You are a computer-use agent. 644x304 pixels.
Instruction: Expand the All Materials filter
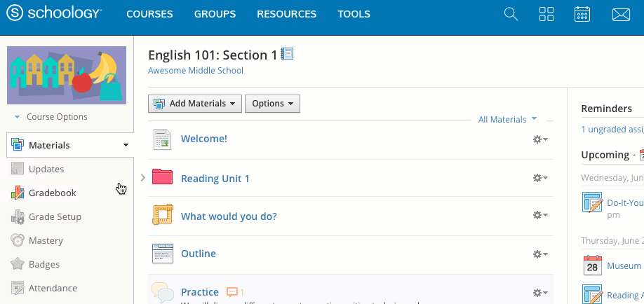coord(507,120)
